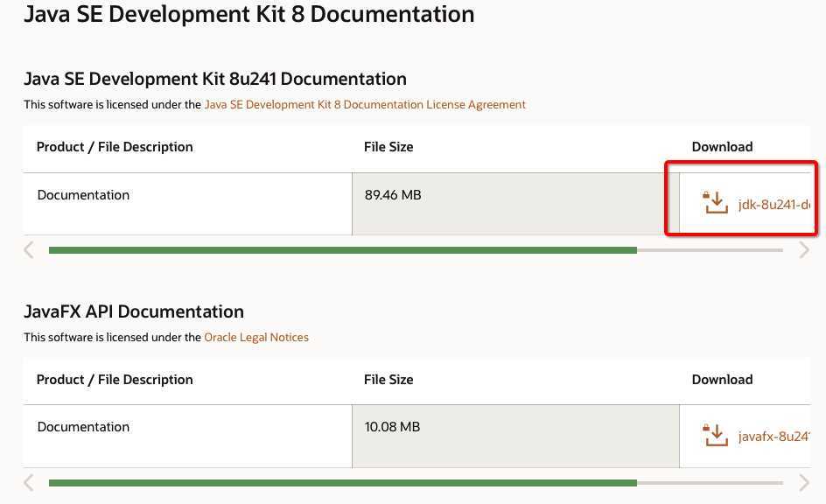Click the 10.08 MB file size cell
Screen dimensions: 826x504
tap(515, 436)
